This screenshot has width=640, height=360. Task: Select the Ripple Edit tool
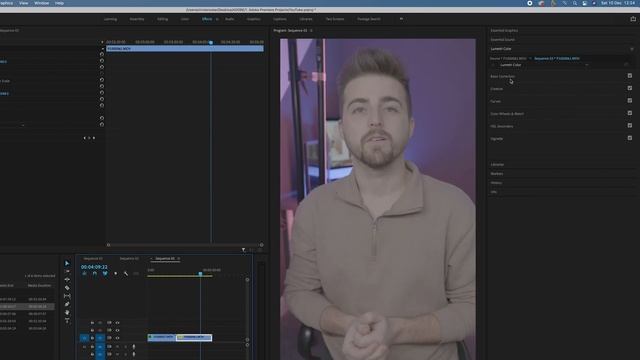pyautogui.click(x=67, y=280)
